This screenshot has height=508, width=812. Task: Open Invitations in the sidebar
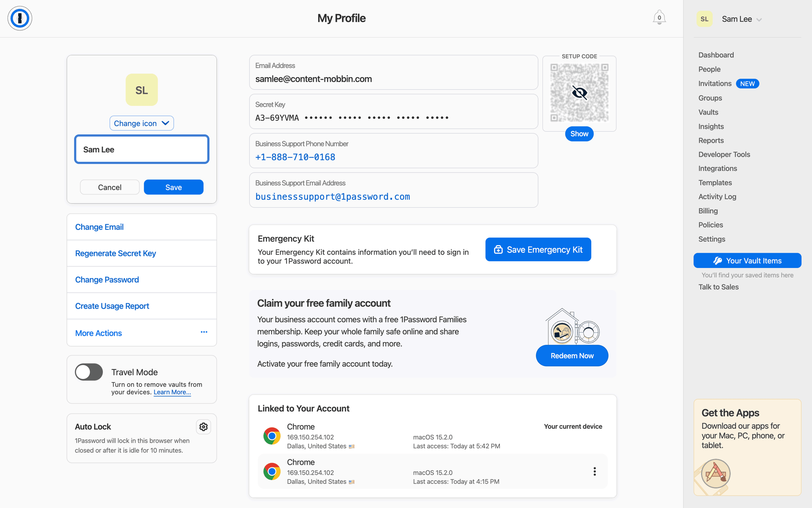point(715,84)
